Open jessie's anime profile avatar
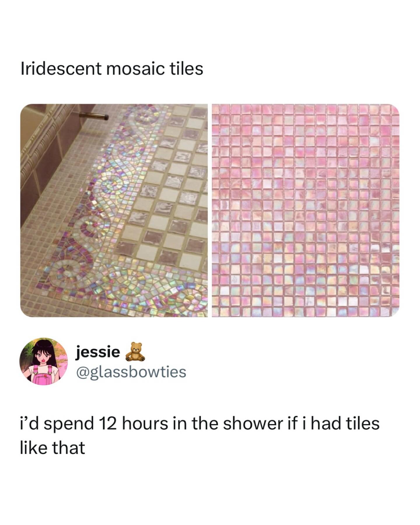Image resolution: width=420 pixels, height=525 pixels. click(x=43, y=362)
